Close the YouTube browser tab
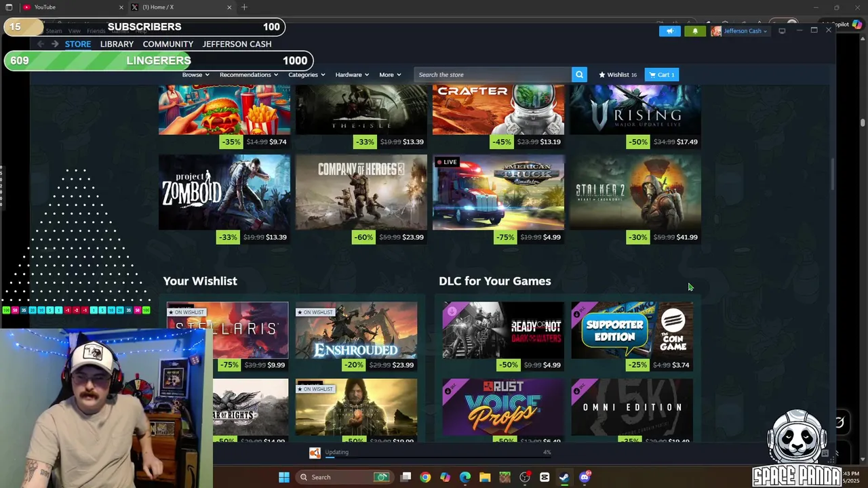The width and height of the screenshot is (868, 488). (121, 7)
